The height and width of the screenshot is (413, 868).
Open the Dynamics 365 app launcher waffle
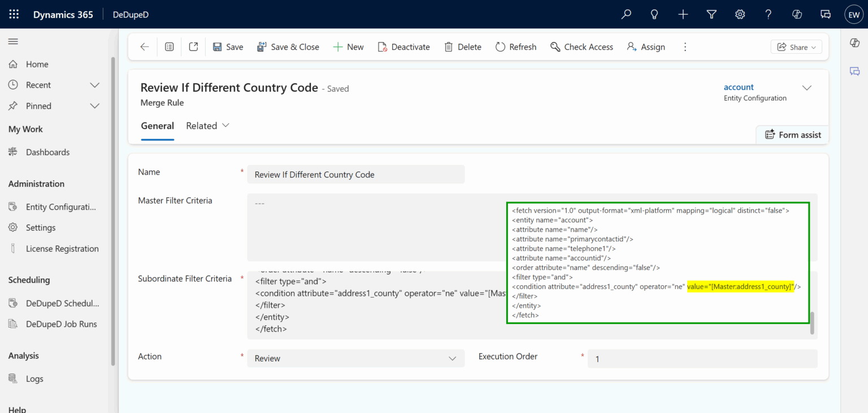(x=14, y=14)
